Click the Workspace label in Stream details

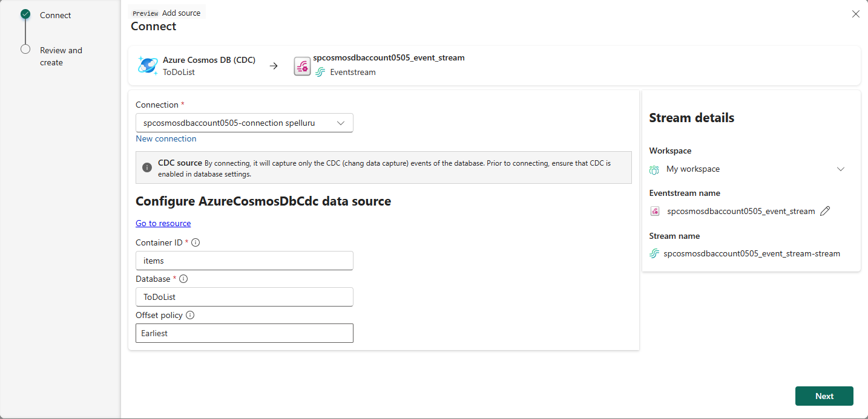coord(670,151)
